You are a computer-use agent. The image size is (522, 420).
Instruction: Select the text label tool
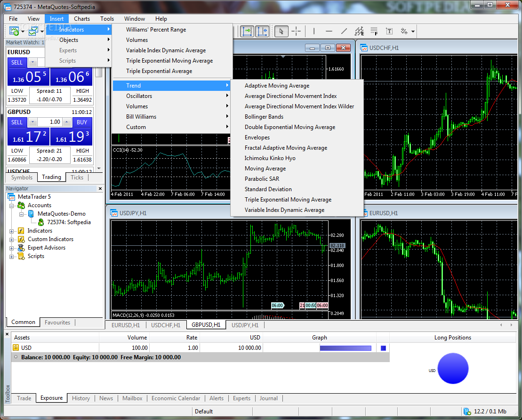click(389, 31)
